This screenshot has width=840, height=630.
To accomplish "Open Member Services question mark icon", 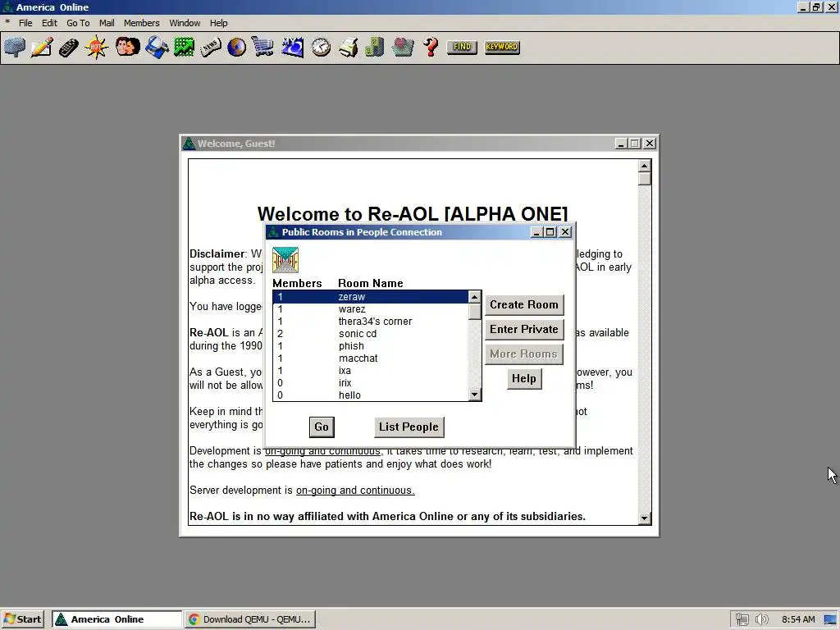I will (x=431, y=47).
